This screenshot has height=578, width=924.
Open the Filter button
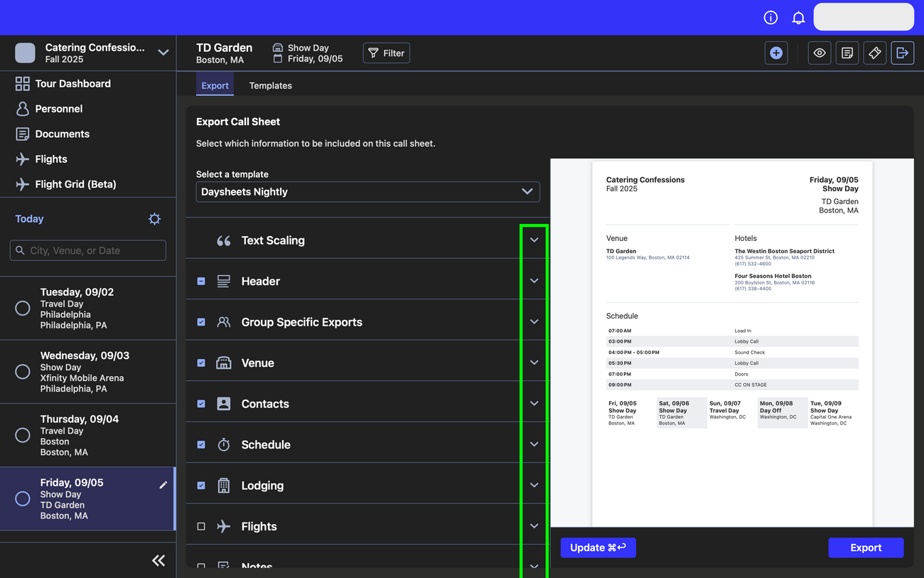click(x=387, y=53)
